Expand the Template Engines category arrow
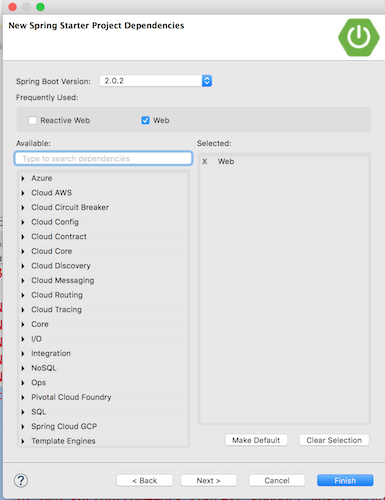This screenshot has height=500, width=385. pyautogui.click(x=23, y=441)
